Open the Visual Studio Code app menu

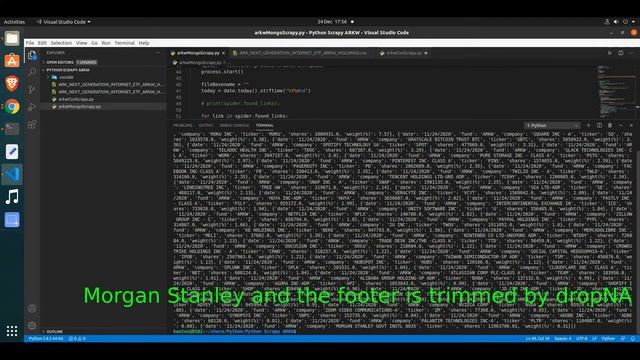click(x=64, y=22)
